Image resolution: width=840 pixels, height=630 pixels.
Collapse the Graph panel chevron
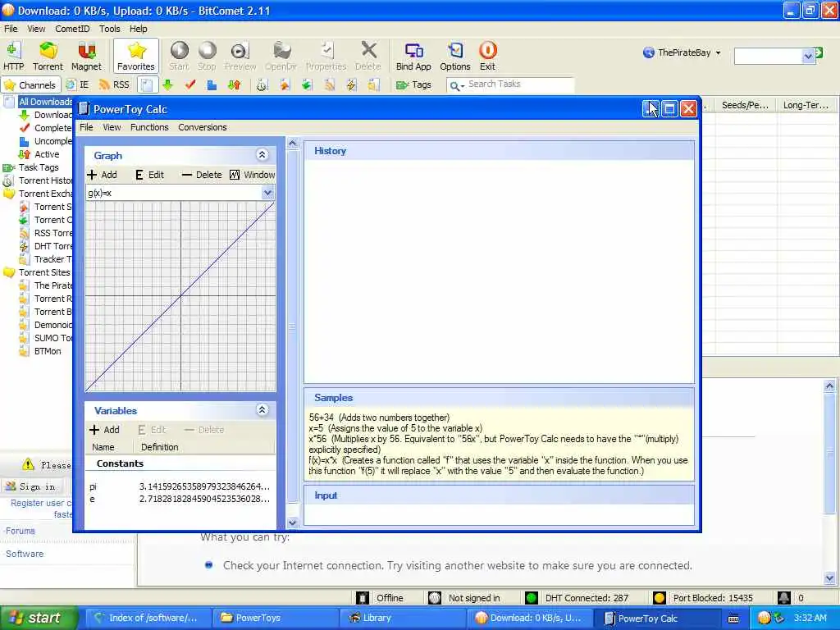(x=262, y=155)
